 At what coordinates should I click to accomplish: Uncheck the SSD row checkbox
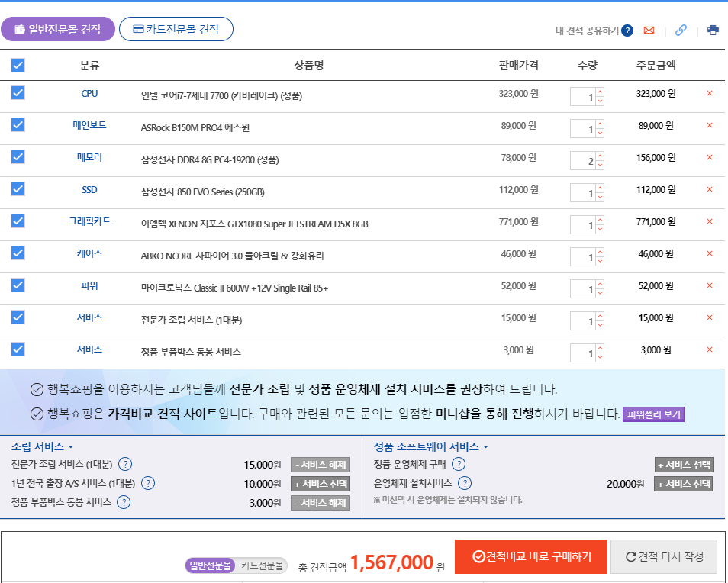18,188
